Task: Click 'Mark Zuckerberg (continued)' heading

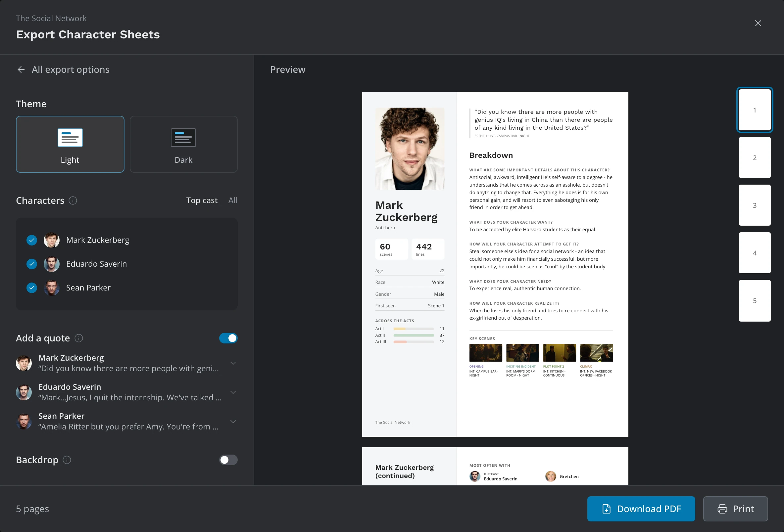Action: coord(405,472)
